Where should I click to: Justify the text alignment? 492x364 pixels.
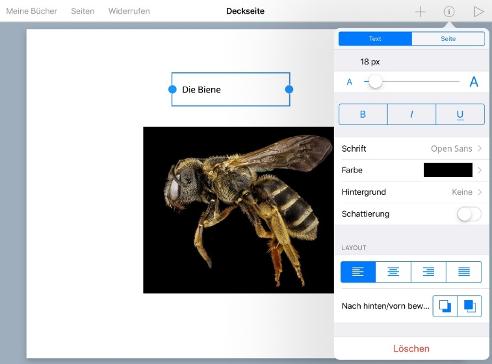(x=464, y=272)
